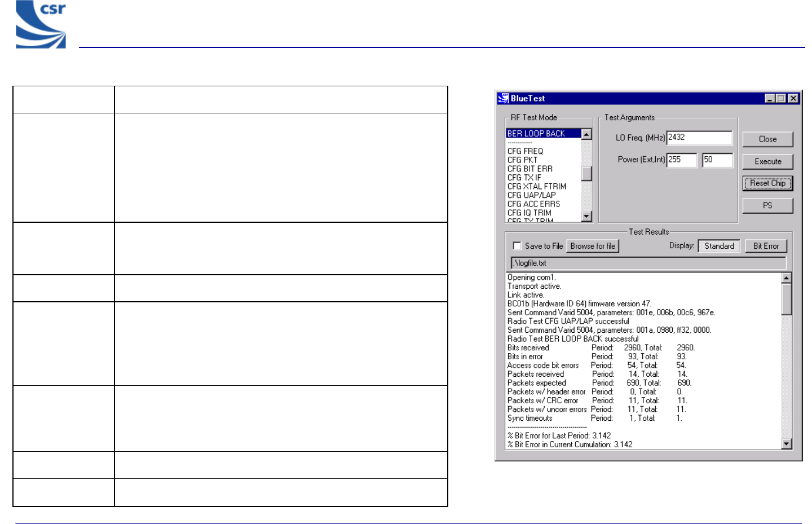Click the BC01b hardware ID log line
The width and height of the screenshot is (812, 524).
[x=579, y=304]
